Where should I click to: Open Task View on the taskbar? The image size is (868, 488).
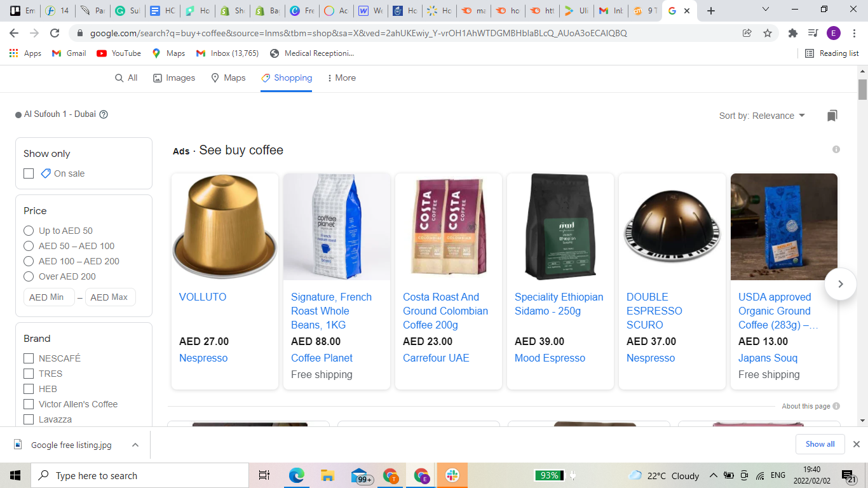point(264,475)
